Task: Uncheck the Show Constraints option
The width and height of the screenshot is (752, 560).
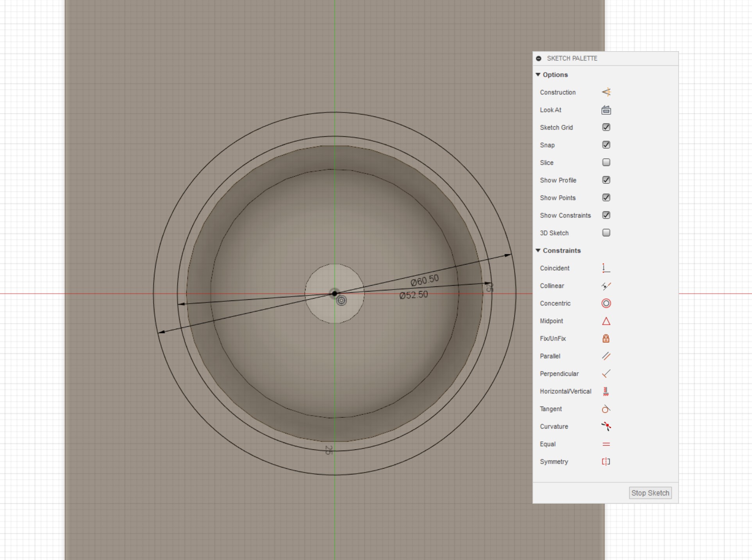Action: coord(606,215)
